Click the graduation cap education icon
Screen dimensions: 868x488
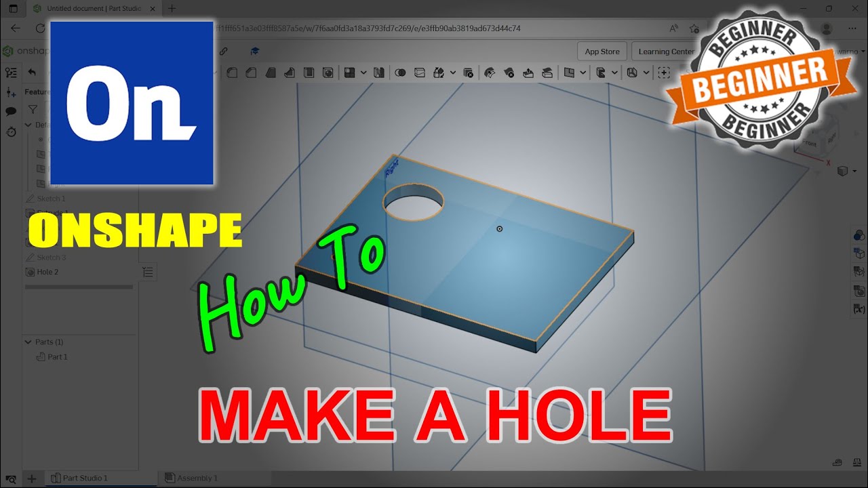(255, 52)
